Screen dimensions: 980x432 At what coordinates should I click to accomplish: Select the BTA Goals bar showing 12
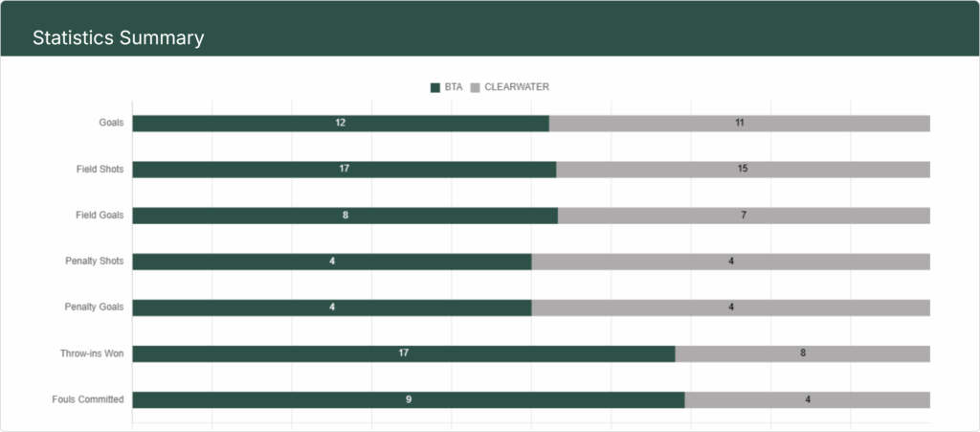[x=341, y=124]
